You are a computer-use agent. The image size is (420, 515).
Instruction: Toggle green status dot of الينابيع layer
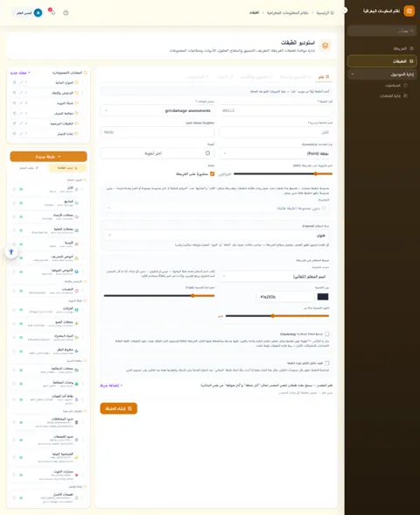pos(21,203)
